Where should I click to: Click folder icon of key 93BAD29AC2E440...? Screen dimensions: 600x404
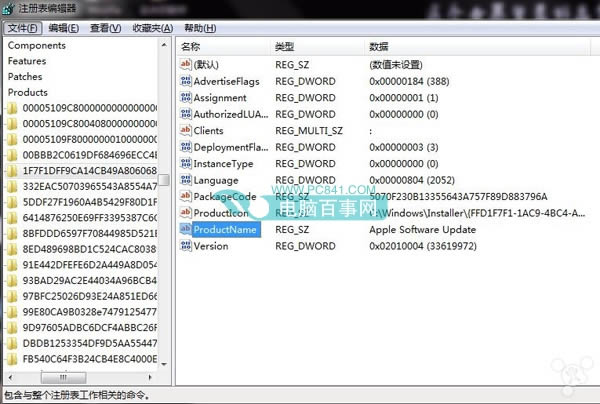click(12, 281)
